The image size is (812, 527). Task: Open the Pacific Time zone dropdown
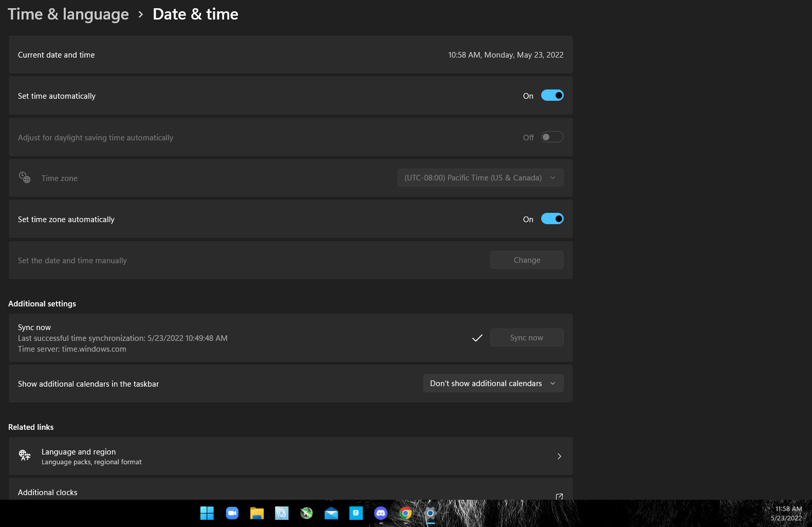(481, 178)
